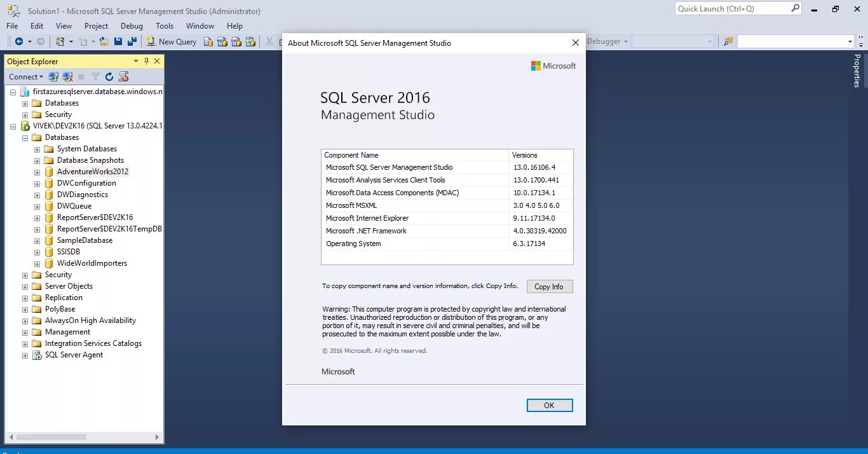This screenshot has width=868, height=454.
Task: Open a New Query window
Action: coord(172,41)
